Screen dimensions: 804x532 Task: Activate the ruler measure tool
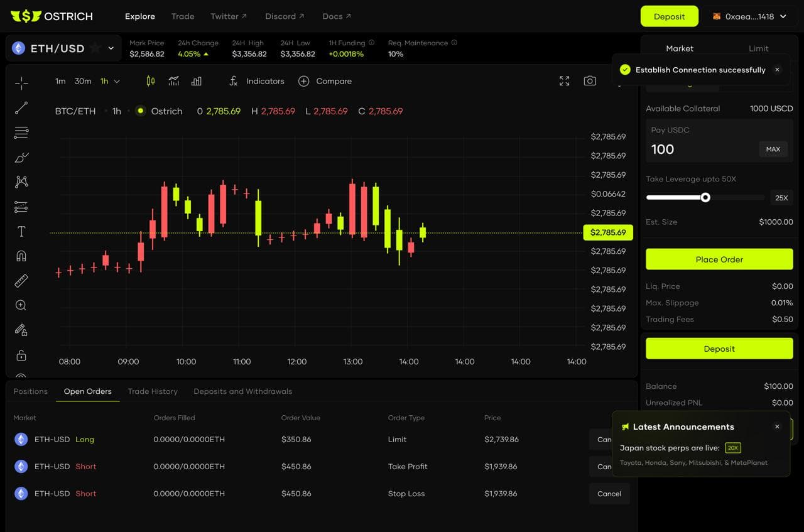pyautogui.click(x=21, y=281)
